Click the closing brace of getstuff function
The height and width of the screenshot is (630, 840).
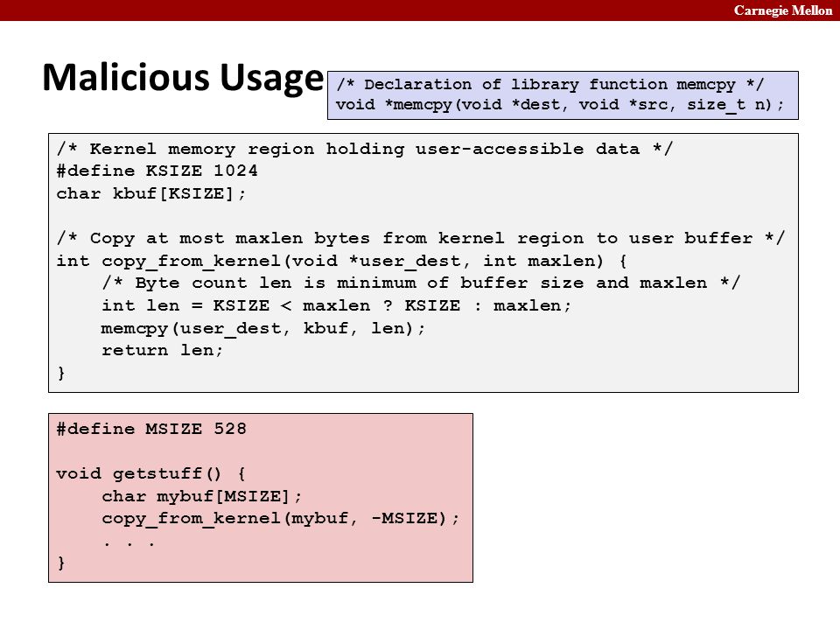(x=61, y=563)
